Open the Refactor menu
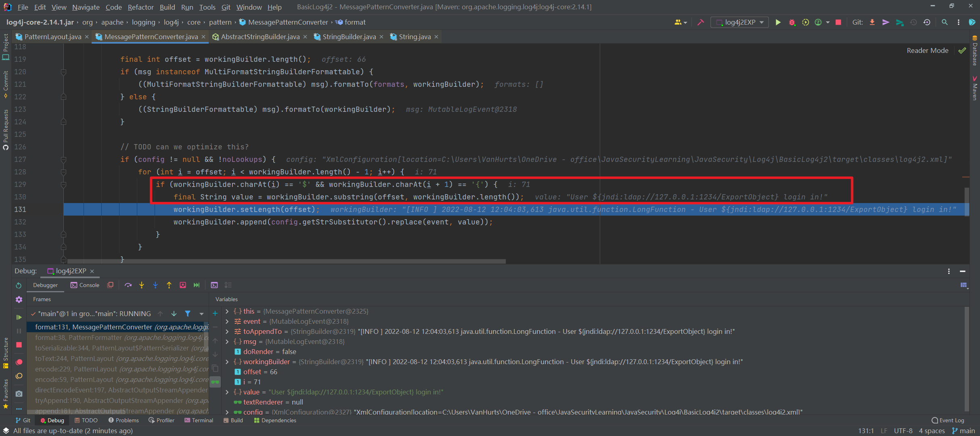Image resolution: width=980 pixels, height=436 pixels. pyautogui.click(x=140, y=7)
